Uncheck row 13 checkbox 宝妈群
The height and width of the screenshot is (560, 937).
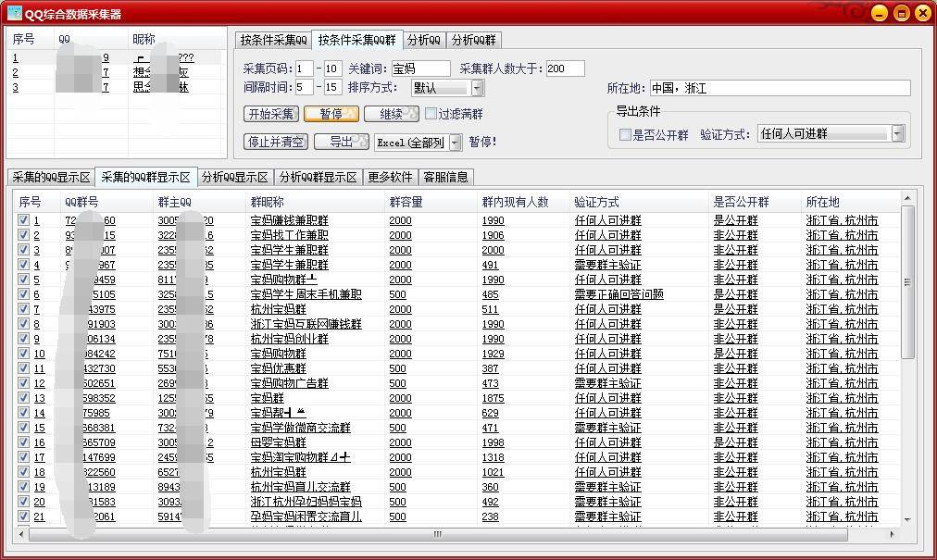click(x=23, y=397)
